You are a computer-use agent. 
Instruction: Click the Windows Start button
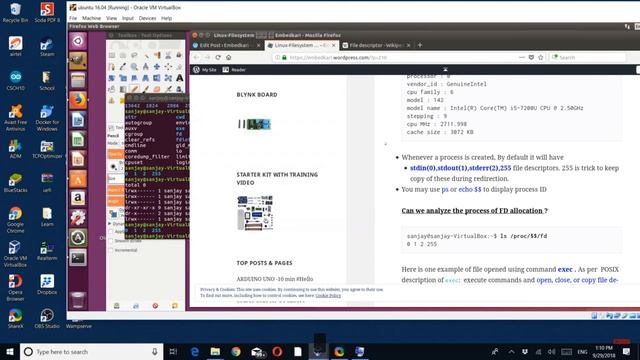pos(10,351)
